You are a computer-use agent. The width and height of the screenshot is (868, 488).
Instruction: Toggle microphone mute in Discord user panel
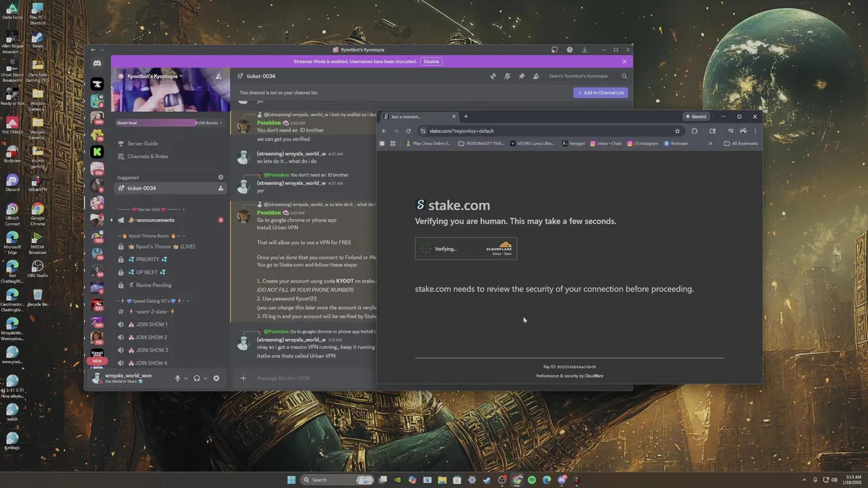click(x=178, y=378)
